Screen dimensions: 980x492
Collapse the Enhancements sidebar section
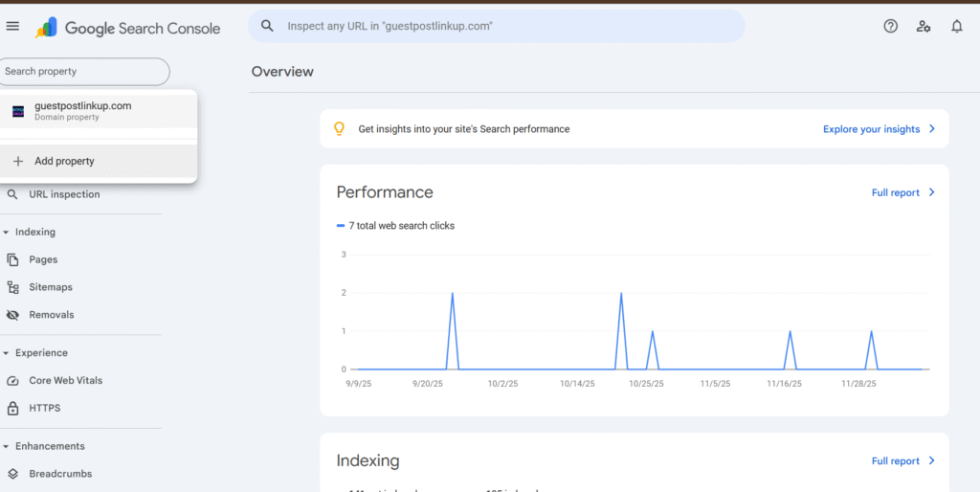click(7, 447)
